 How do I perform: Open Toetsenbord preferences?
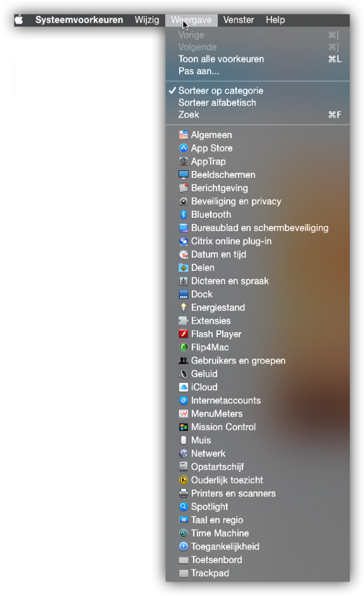[x=258, y=560]
